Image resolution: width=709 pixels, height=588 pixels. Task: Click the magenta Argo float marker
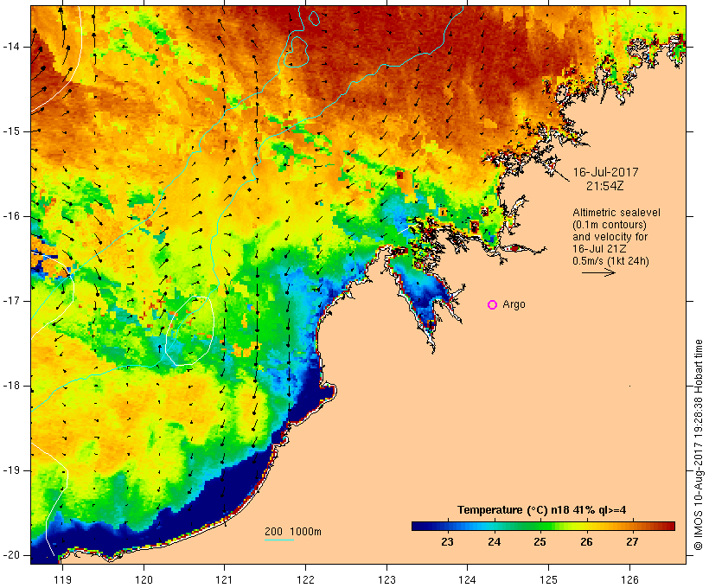click(493, 305)
